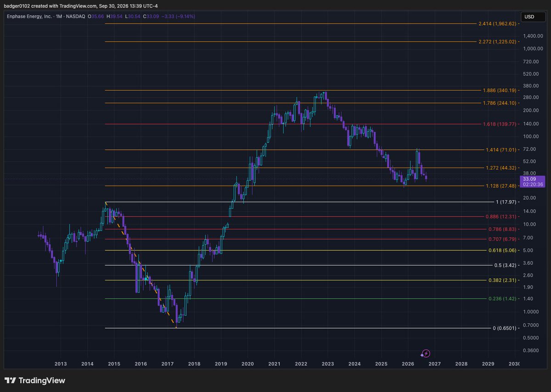This screenshot has height=392, width=551.
Task: Click the 2019 year label on the time axis
Action: pos(221,364)
